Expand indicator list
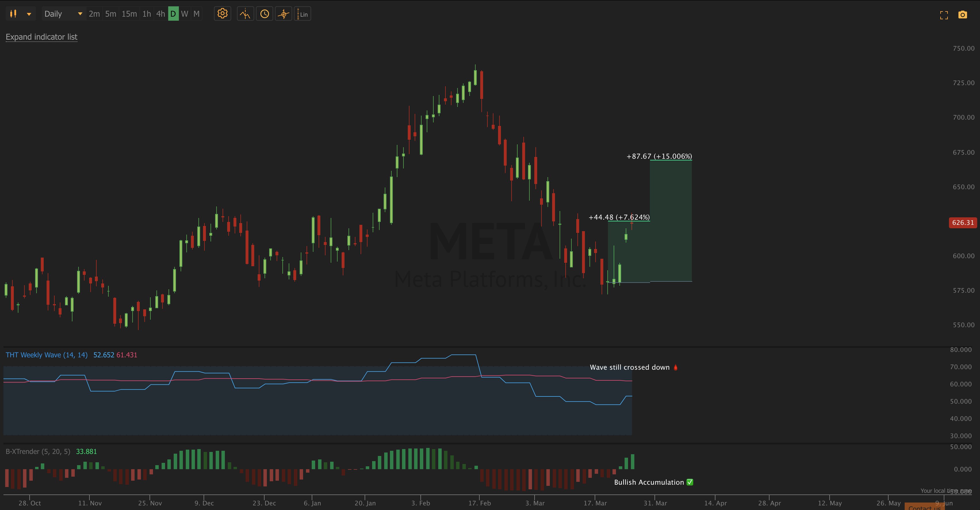The height and width of the screenshot is (510, 980). (x=41, y=37)
